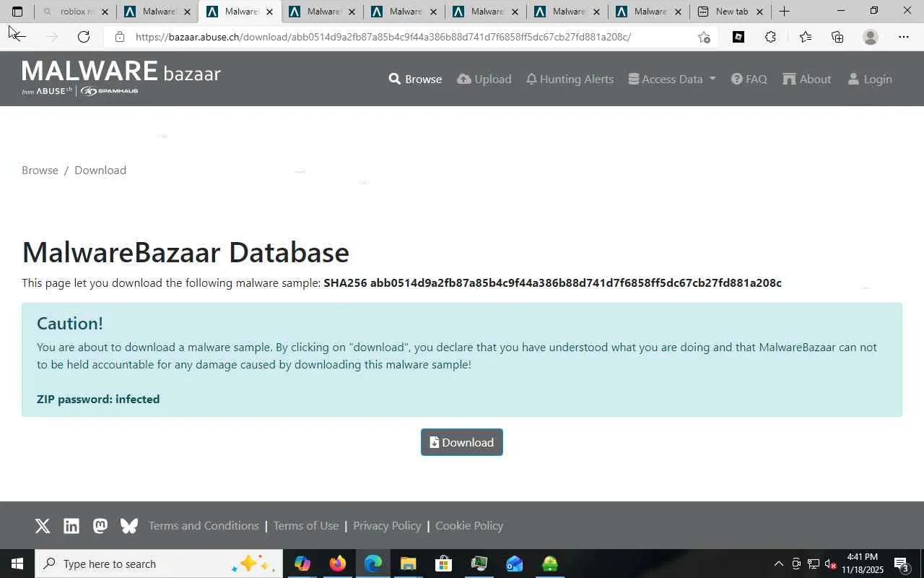This screenshot has height=578, width=924.
Task: Open the Windows Start menu
Action: [x=17, y=564]
